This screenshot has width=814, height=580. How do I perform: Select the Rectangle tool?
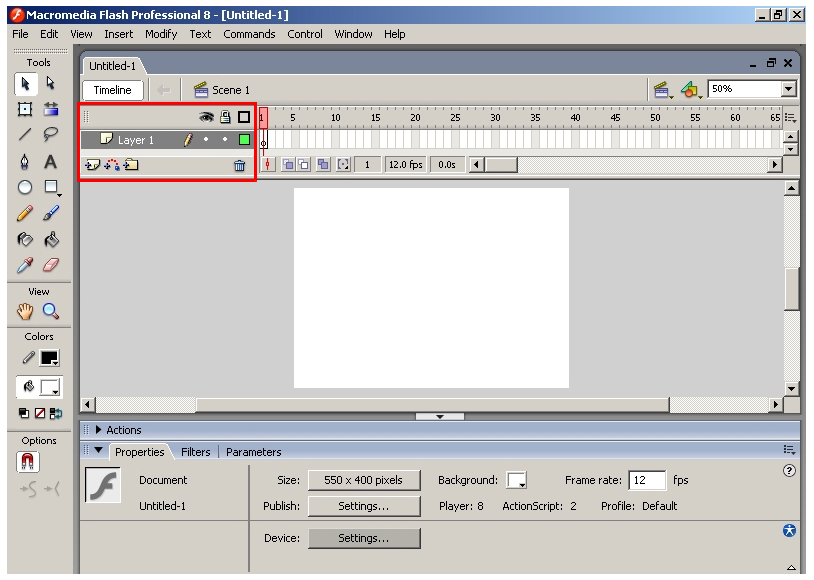[51, 187]
